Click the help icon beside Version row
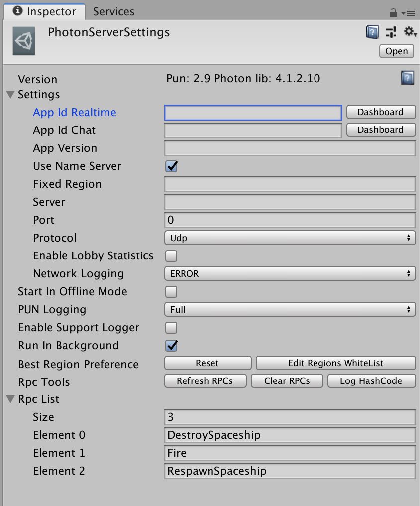 pyautogui.click(x=408, y=78)
